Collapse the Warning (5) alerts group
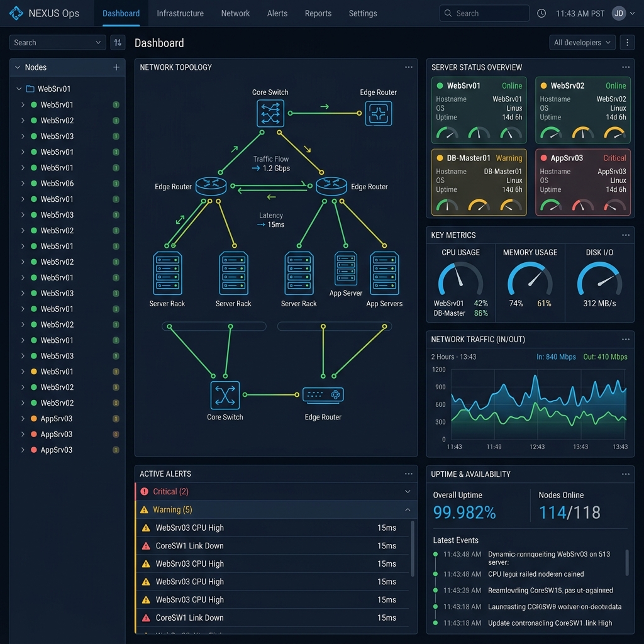 point(408,510)
